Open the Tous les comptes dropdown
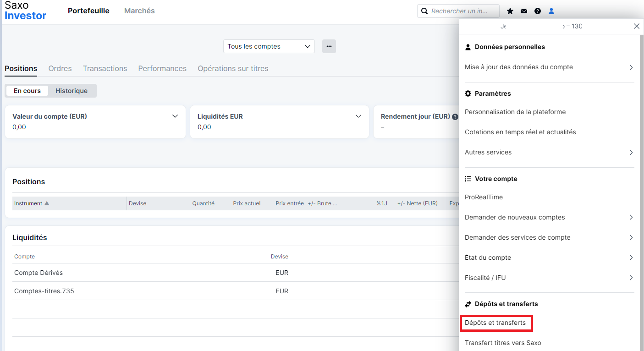Screen dimensions: 644x351 tap(269, 46)
